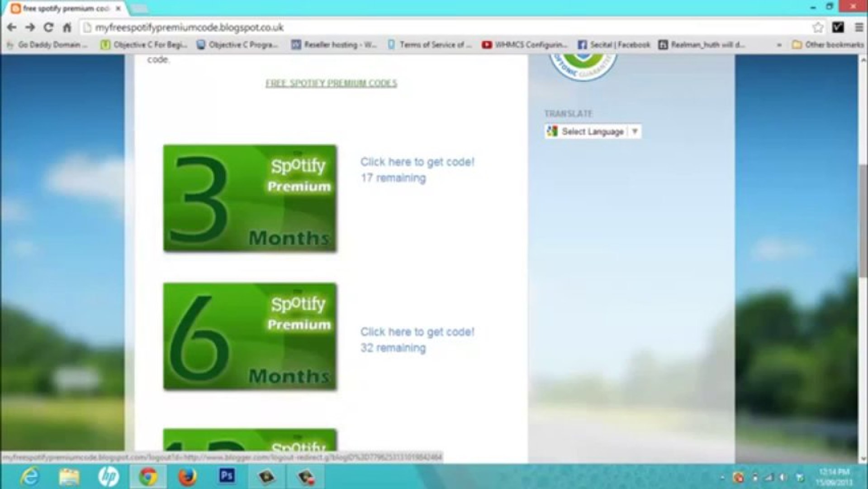Click the 3 Months Spotify Premium image

pos(250,198)
